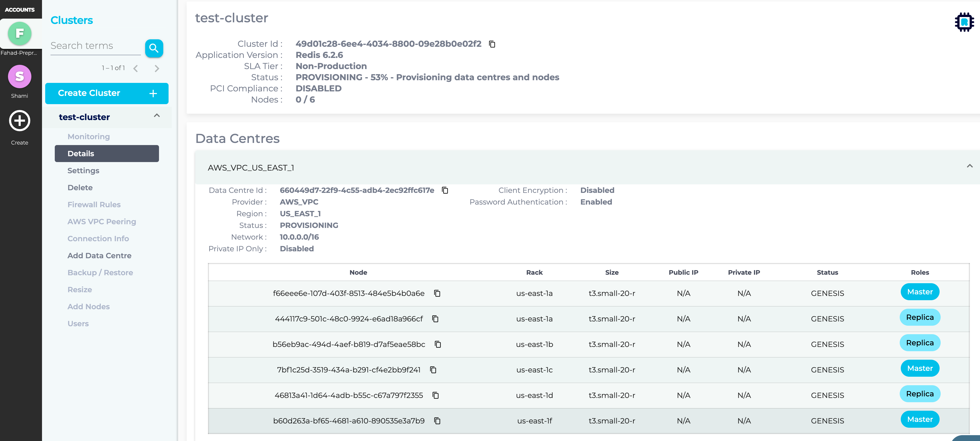Click the Create Cluster button

coord(107,93)
